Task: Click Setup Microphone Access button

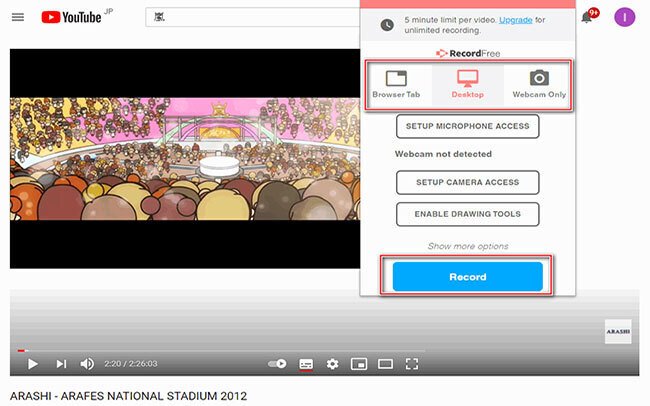Action: tap(468, 126)
